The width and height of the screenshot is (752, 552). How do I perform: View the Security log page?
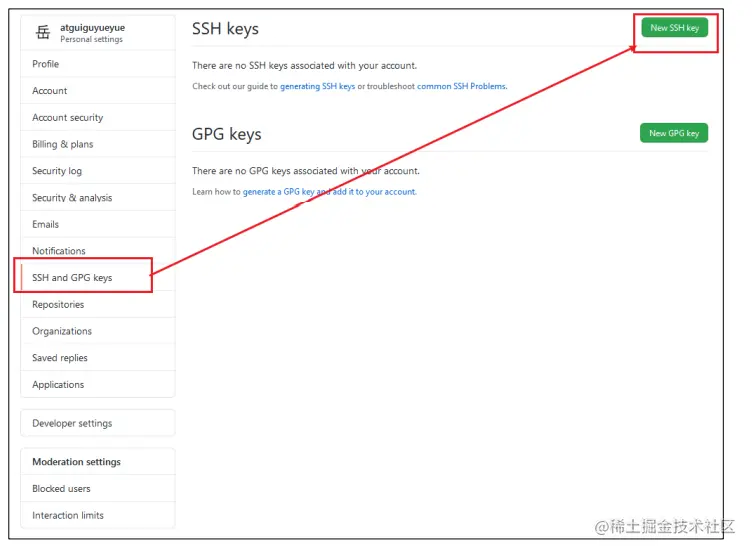[x=97, y=171]
